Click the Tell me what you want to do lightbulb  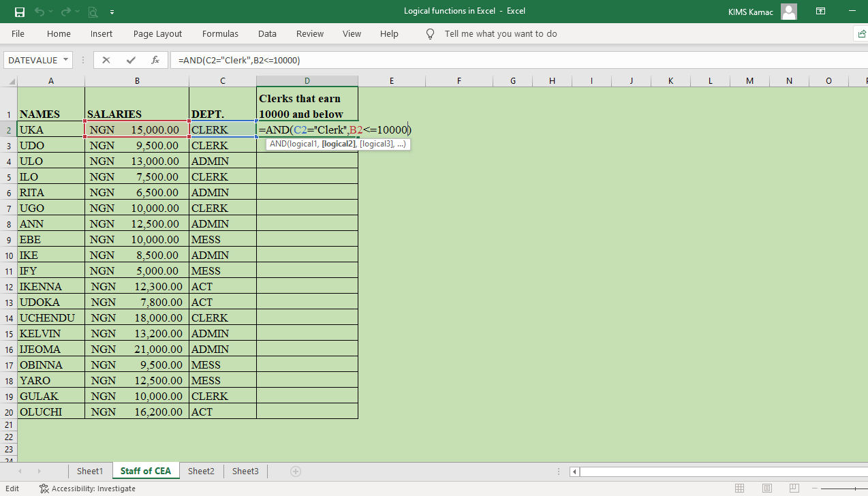pos(429,33)
